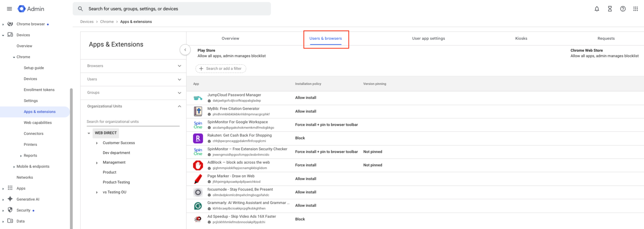Open the help question mark icon

[623, 9]
